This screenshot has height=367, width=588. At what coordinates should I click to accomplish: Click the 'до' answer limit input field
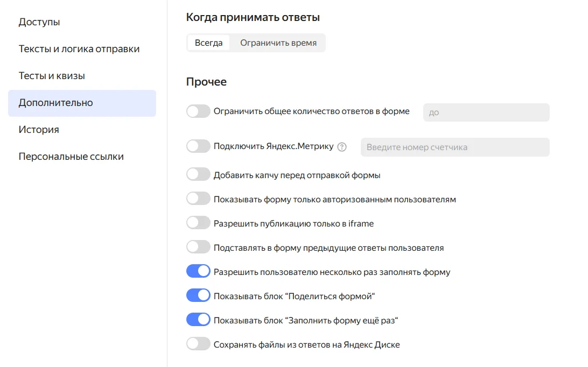click(x=486, y=112)
